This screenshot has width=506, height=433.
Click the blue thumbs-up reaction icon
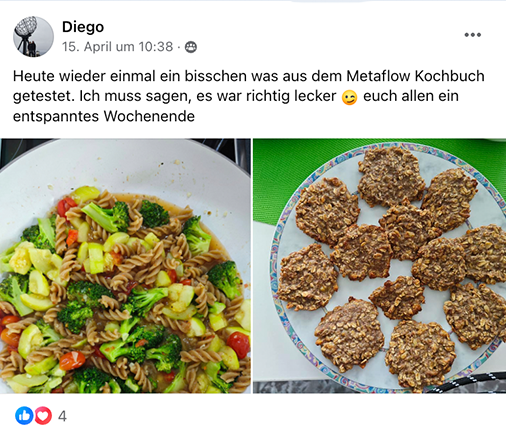click(x=24, y=416)
